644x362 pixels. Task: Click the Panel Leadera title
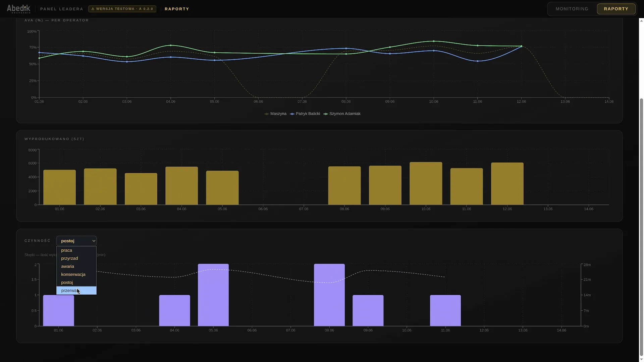62,9
